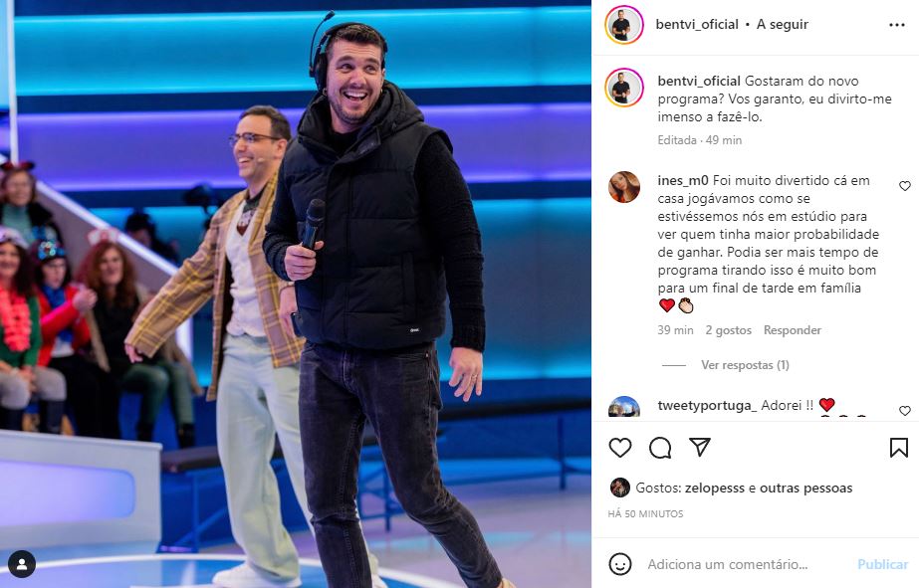The width and height of the screenshot is (919, 588).
Task: Show likes on ines_m0 comment (2 gostos)
Action: [x=728, y=330]
